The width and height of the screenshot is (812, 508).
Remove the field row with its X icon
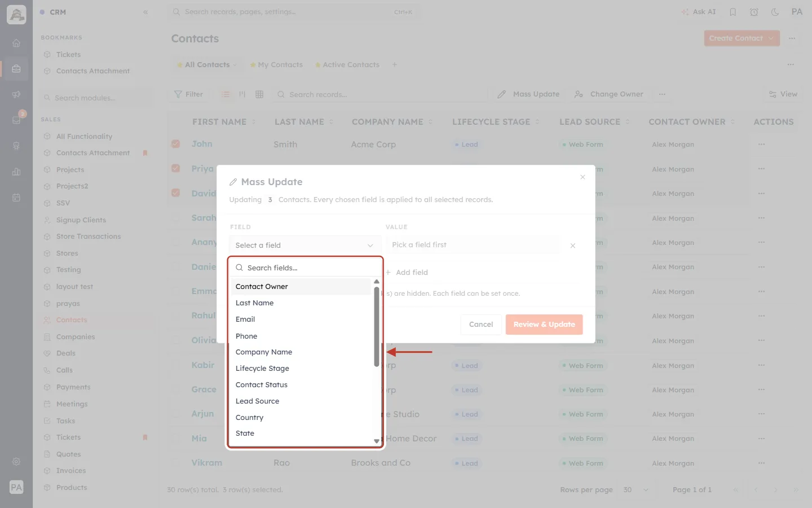573,246
